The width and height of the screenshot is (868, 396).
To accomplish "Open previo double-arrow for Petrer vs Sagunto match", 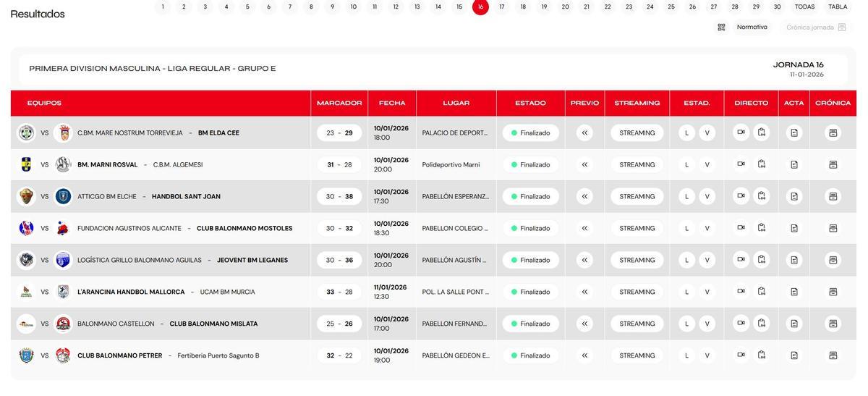I will coord(584,355).
